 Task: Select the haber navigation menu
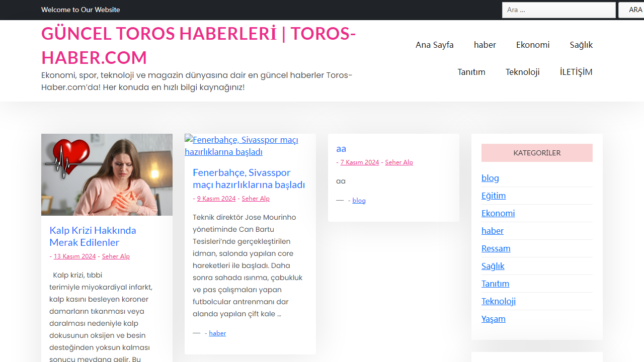(x=485, y=45)
